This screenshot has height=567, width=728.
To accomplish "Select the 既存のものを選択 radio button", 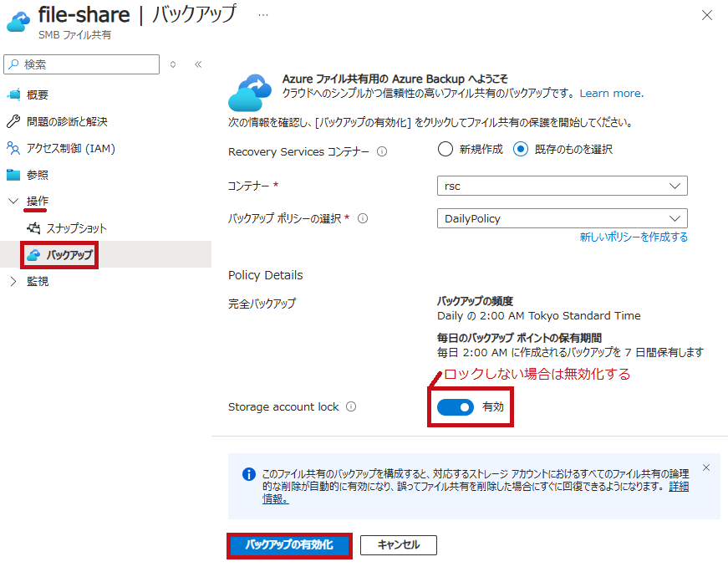I will tap(521, 149).
